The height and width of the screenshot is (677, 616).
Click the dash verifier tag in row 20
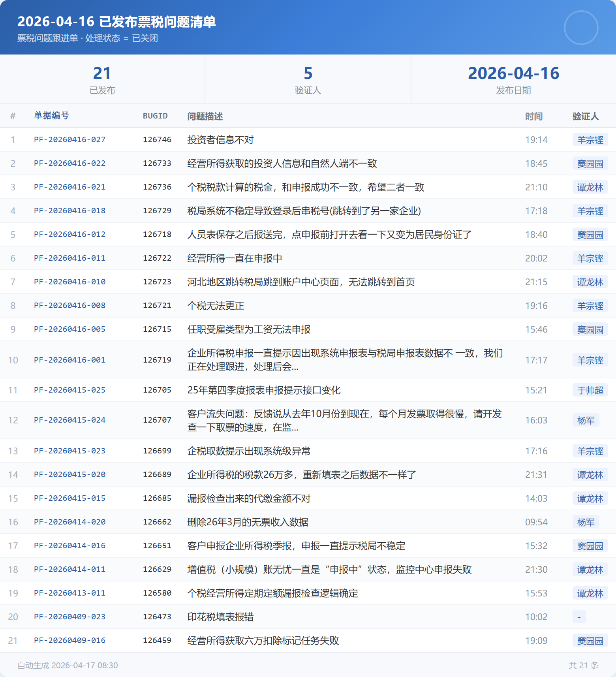coord(579,617)
